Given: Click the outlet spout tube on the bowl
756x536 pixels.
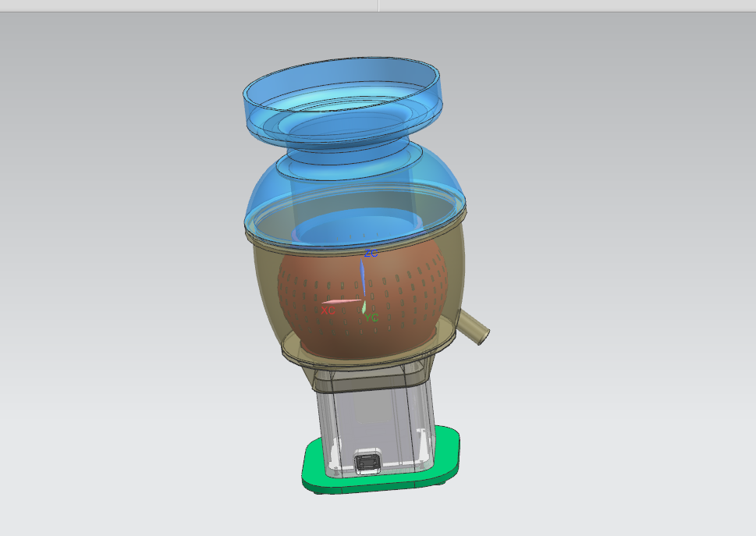Looking at the screenshot, I should point(474,328).
